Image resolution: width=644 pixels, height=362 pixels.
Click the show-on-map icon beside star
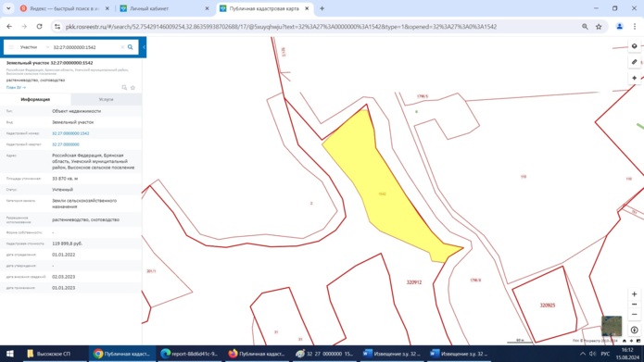pyautogui.click(x=124, y=87)
